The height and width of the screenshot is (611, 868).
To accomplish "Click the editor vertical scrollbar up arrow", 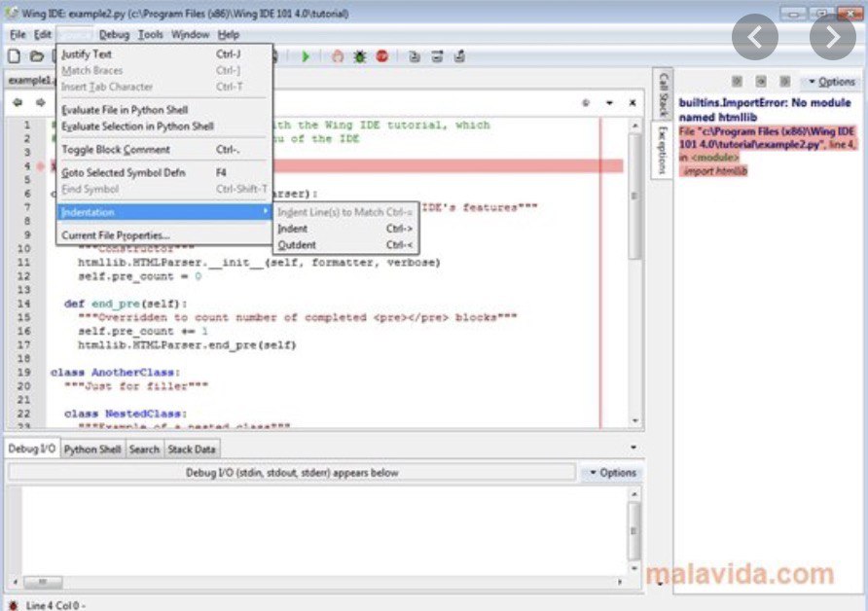I will [x=635, y=126].
